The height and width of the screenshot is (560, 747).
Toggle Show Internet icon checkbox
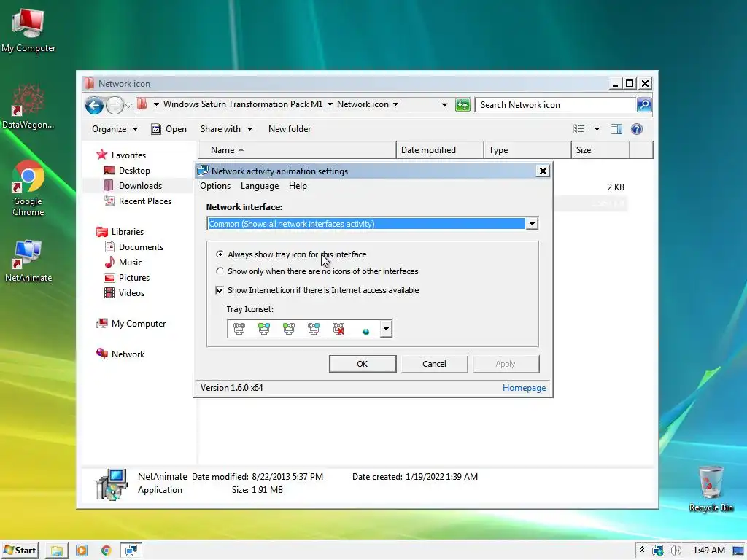pyautogui.click(x=220, y=290)
